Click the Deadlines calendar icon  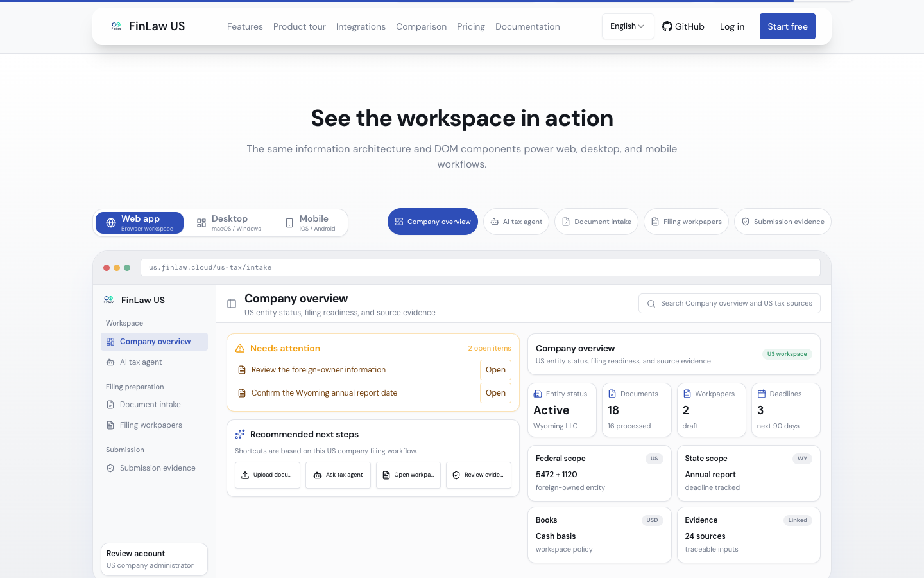[x=762, y=394]
